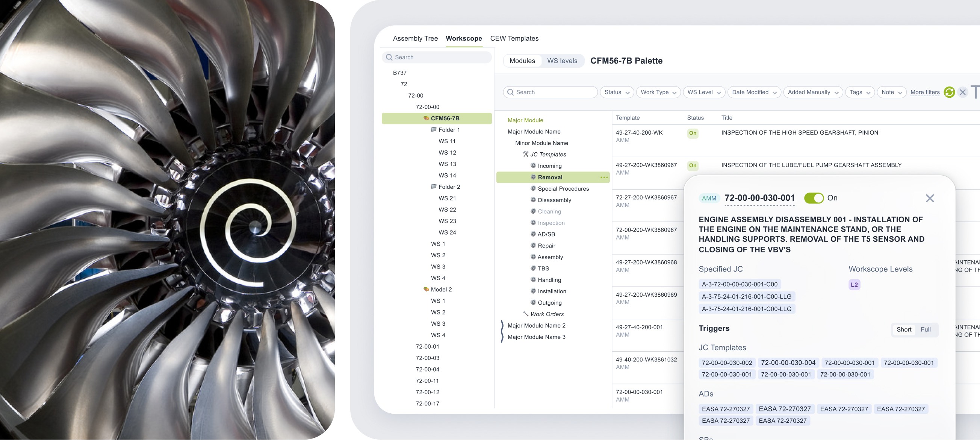
Task: Click the More filters link
Action: (x=924, y=92)
